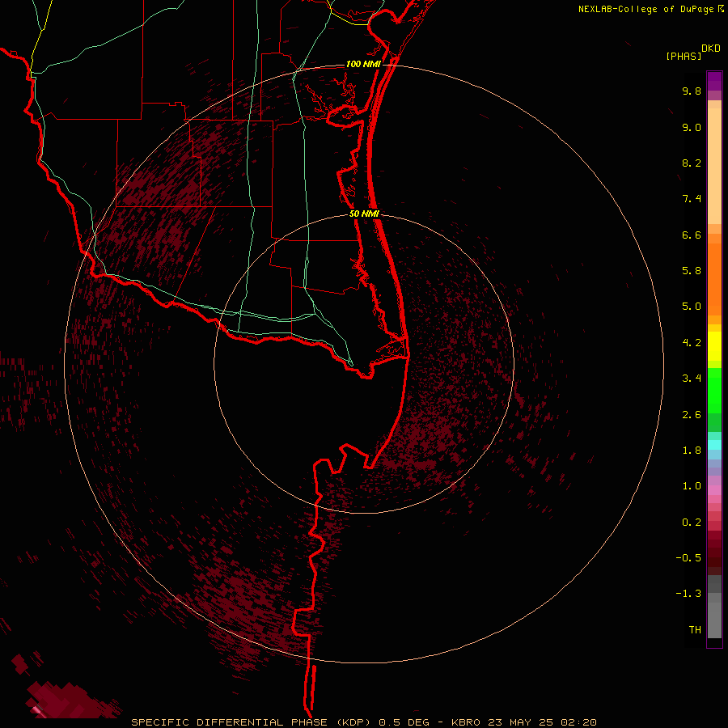
Task: Pick the yellow color bar segment near 4.2
Action: coord(714,346)
